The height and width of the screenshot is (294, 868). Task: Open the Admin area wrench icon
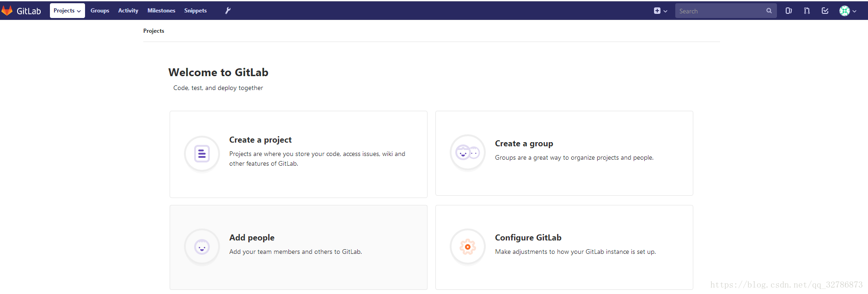[x=228, y=11]
